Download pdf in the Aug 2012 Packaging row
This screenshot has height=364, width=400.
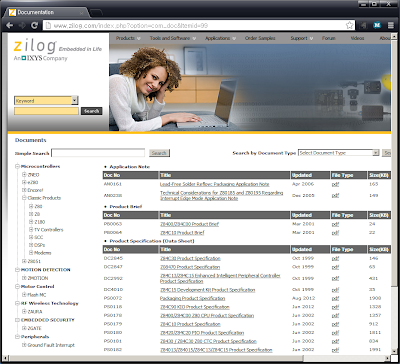coord(335,298)
